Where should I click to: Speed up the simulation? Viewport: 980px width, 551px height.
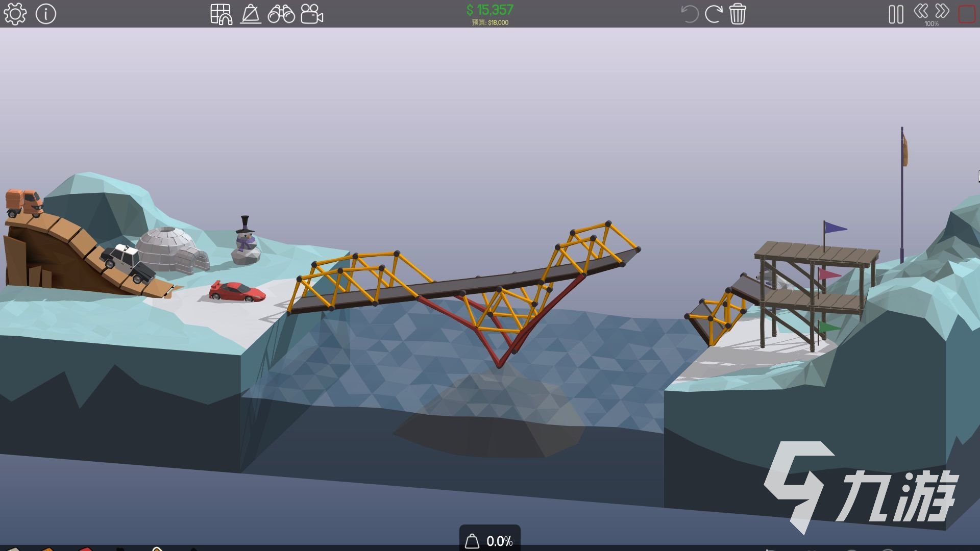[942, 11]
